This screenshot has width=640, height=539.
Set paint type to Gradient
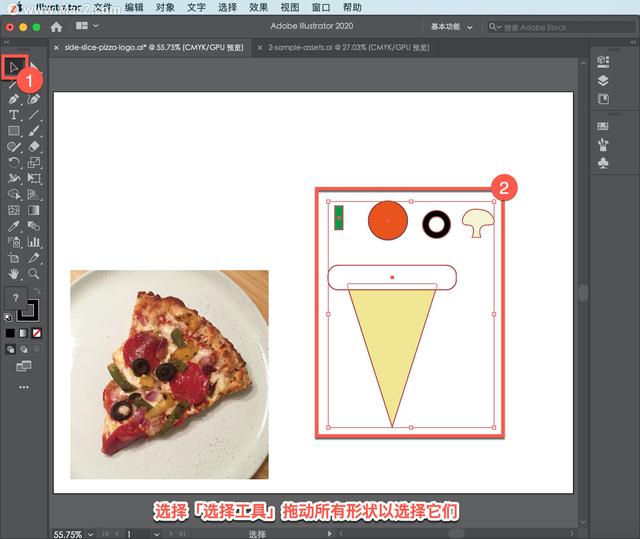24,333
